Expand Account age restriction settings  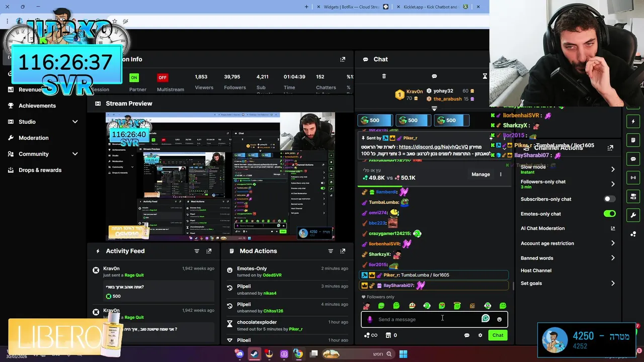coord(613,243)
